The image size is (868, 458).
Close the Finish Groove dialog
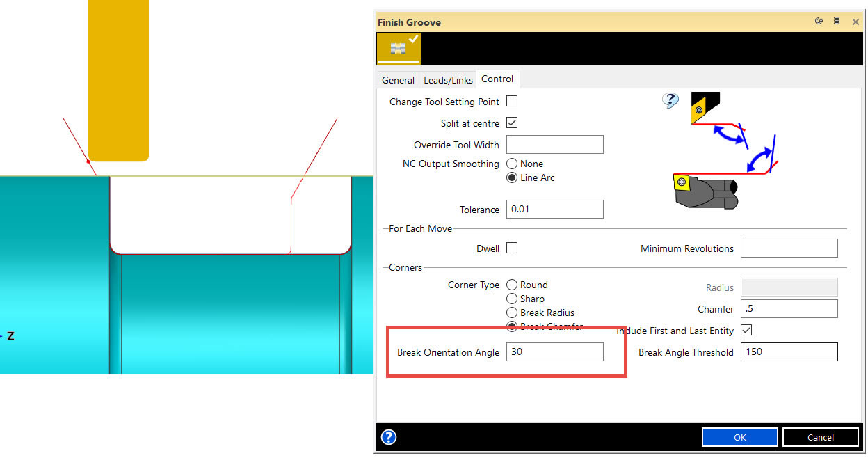click(855, 22)
